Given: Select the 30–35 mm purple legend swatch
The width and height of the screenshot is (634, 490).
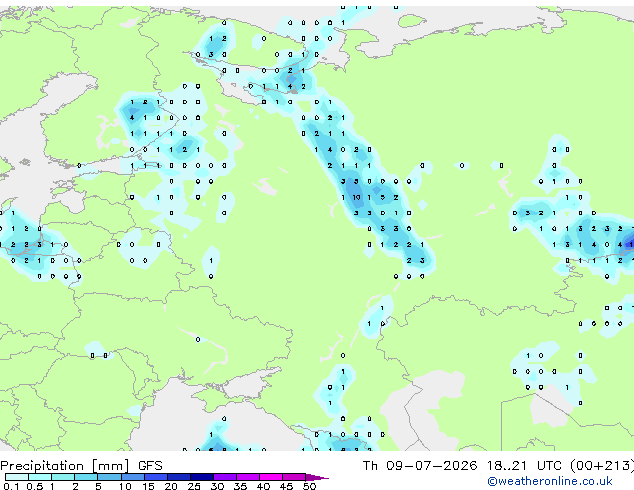Looking at the screenshot, I should click(x=225, y=477).
